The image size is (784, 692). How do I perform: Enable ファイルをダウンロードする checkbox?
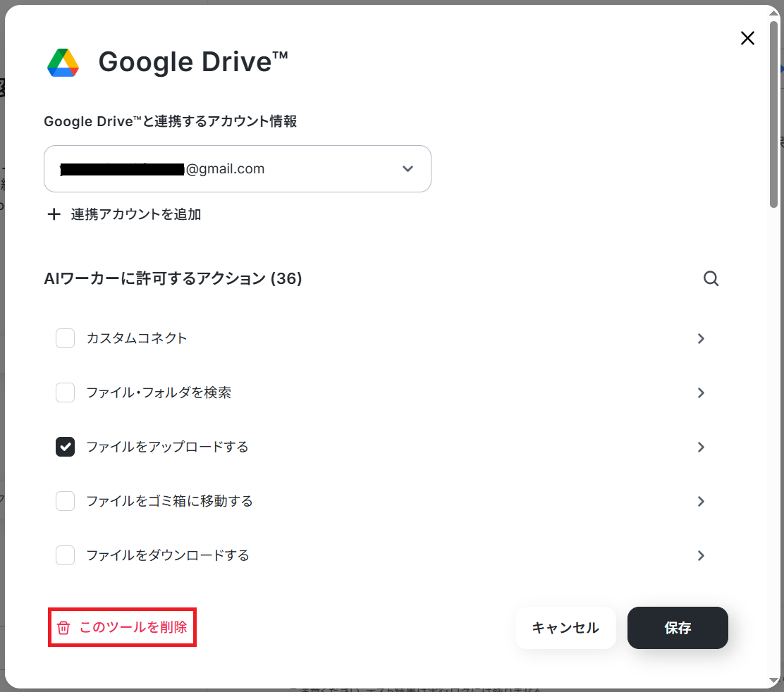tap(65, 555)
